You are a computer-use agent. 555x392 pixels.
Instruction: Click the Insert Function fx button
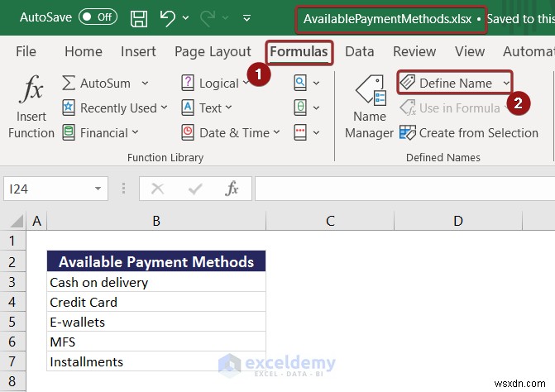[31, 106]
